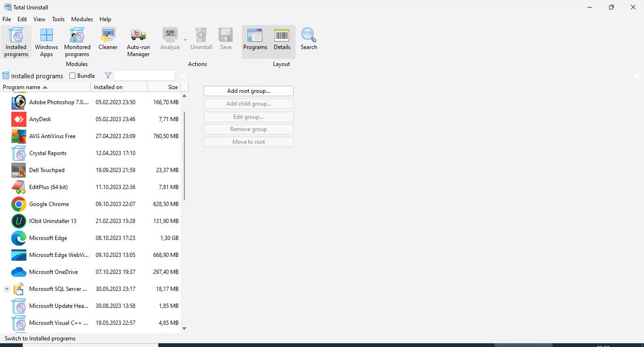Click the Remove group button
Screen dimensions: 644x347
[248, 129]
